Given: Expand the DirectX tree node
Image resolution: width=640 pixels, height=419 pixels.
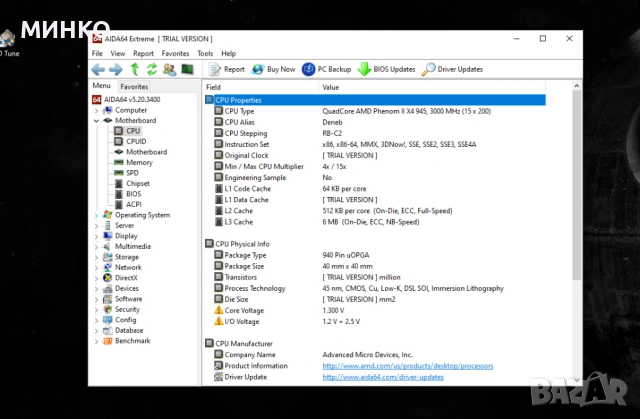Looking at the screenshot, I should (x=96, y=278).
